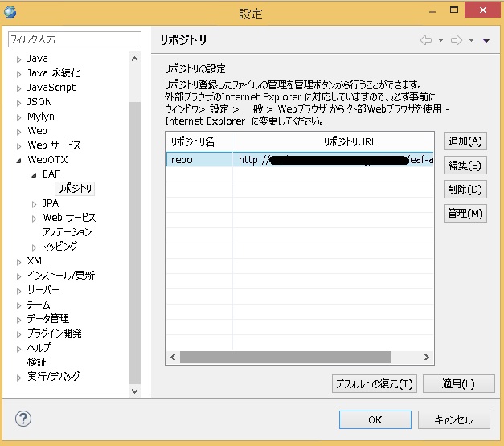Open the back history dropdown arrow
This screenshot has height=446, width=504.
tap(440, 40)
